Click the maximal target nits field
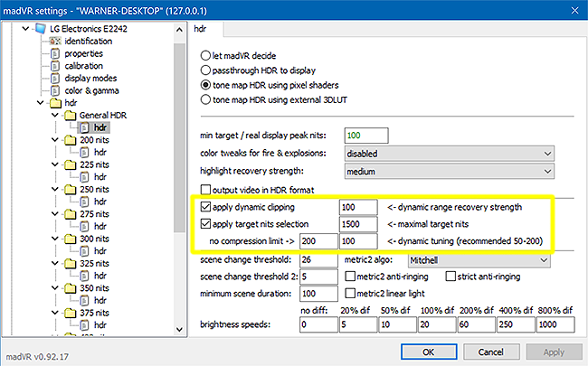Screen dimensions: 588x366 point(358,224)
